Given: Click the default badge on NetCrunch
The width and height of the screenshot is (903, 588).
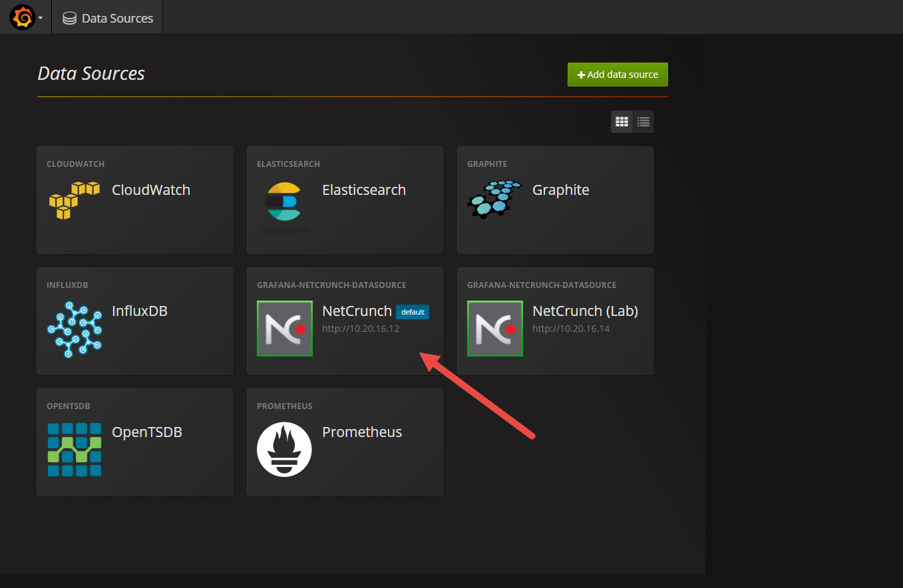Looking at the screenshot, I should click(x=413, y=312).
